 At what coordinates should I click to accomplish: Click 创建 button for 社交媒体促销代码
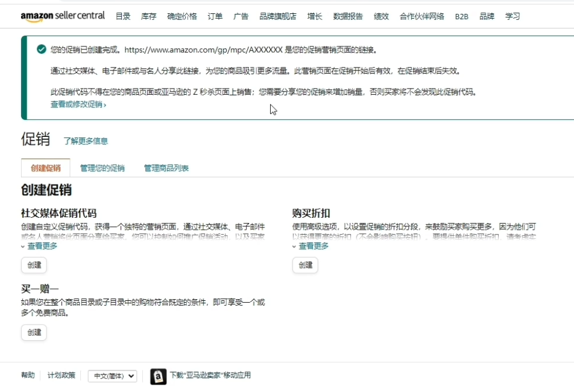click(34, 265)
